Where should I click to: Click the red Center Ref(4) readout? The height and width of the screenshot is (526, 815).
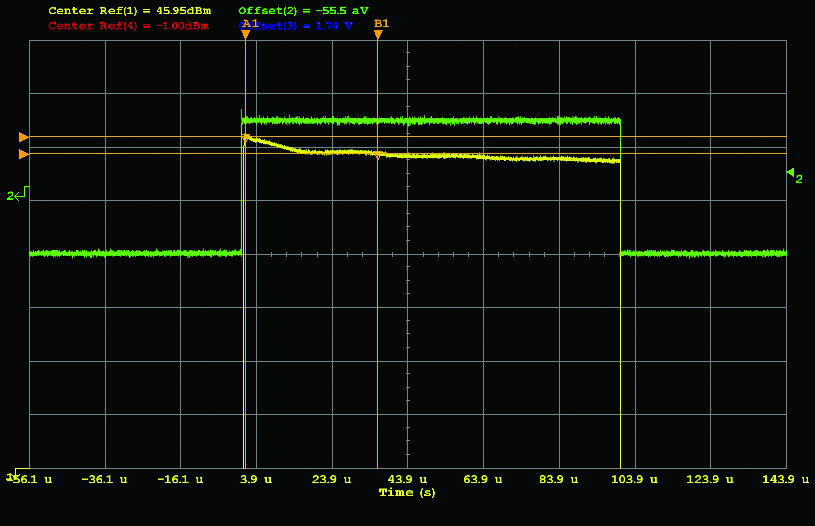129,25
